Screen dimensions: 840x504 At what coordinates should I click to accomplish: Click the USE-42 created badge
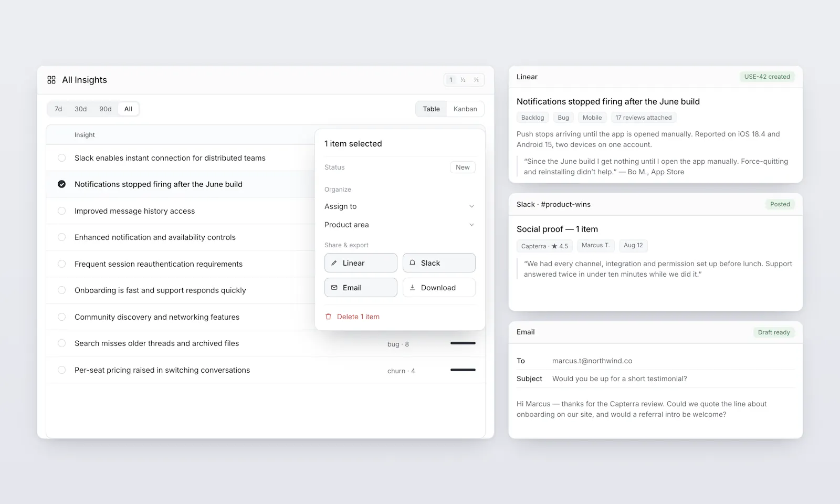pyautogui.click(x=767, y=77)
